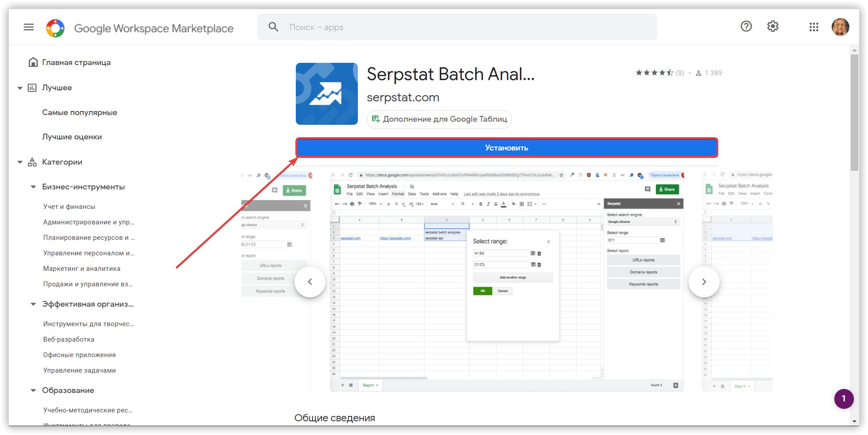
Task: Open the user account avatar
Action: (840, 27)
